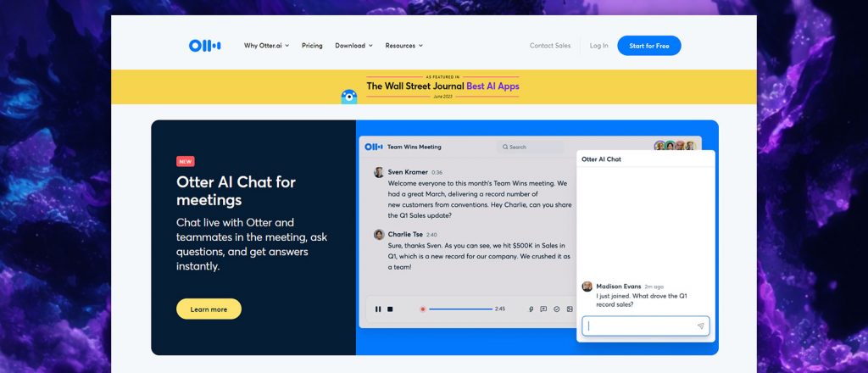Open The Wall Street Journal Best AI Apps banner

coord(433,86)
